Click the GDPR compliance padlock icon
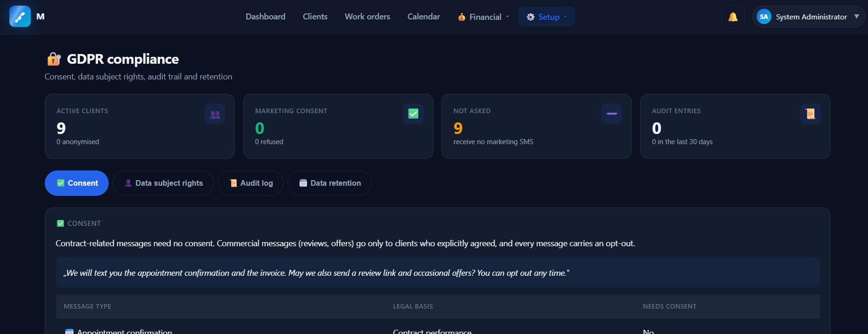This screenshot has width=868, height=334. pos(54,59)
